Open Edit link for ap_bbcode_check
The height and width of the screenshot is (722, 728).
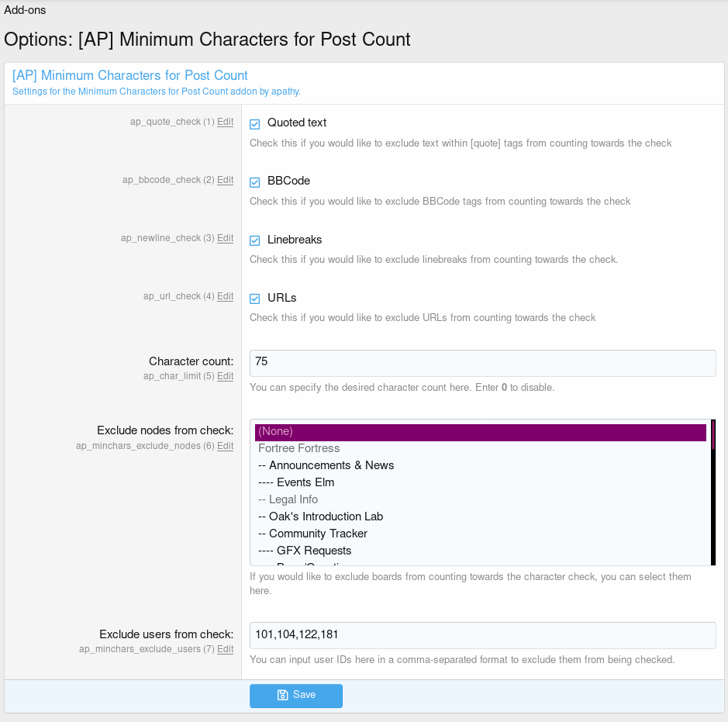pyautogui.click(x=225, y=181)
